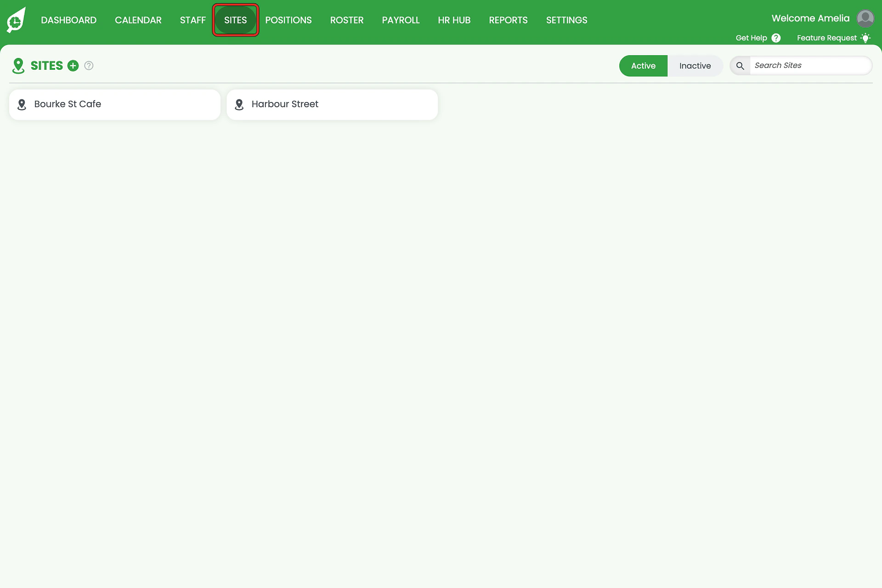882x588 pixels.
Task: Click the search magnifier icon
Action: [x=740, y=66]
